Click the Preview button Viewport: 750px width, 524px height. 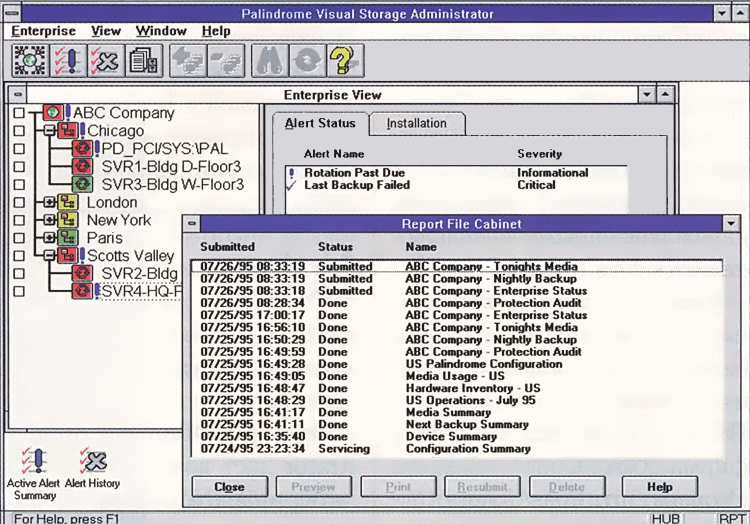(x=313, y=487)
